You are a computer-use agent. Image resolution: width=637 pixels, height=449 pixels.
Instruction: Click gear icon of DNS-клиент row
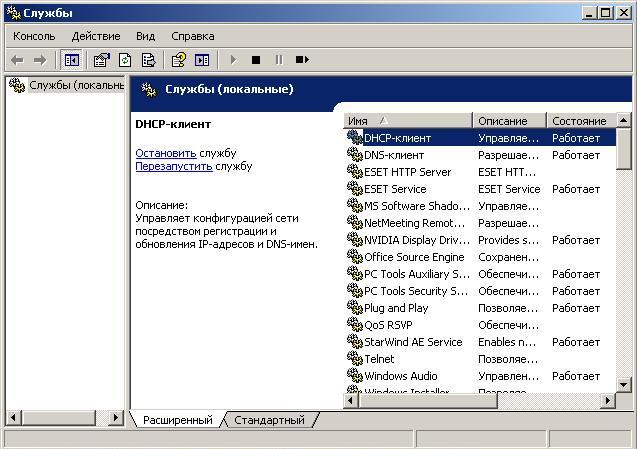coord(355,155)
